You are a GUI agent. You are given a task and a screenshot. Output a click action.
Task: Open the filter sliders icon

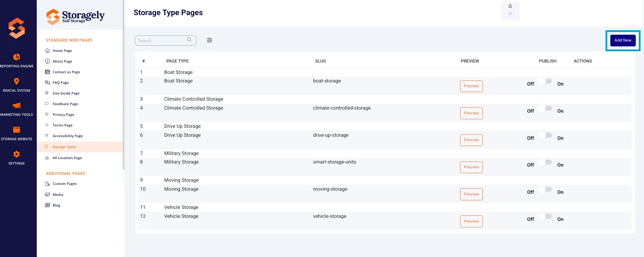tap(210, 40)
